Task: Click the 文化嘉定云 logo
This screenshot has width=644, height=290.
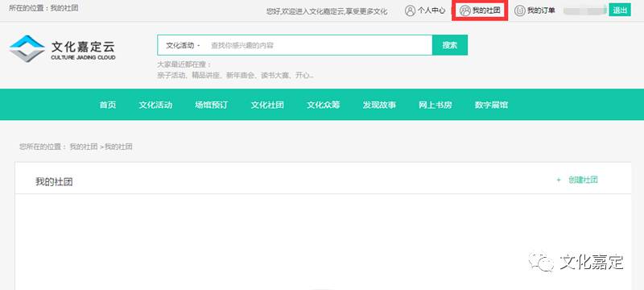Action: click(63, 49)
